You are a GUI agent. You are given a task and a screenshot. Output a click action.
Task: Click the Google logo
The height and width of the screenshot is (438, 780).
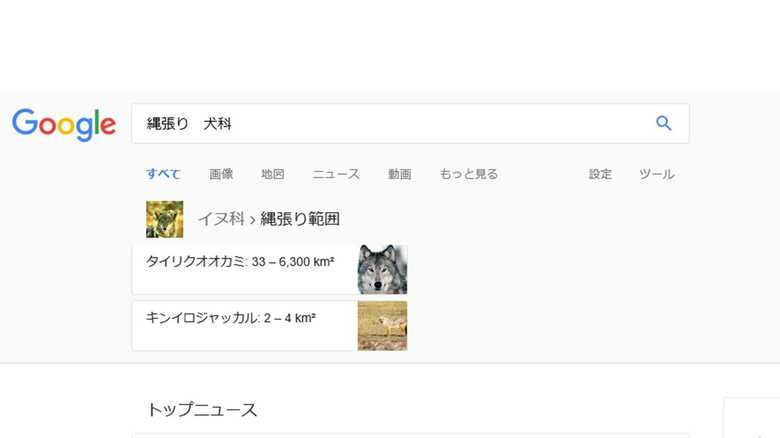coord(64,124)
